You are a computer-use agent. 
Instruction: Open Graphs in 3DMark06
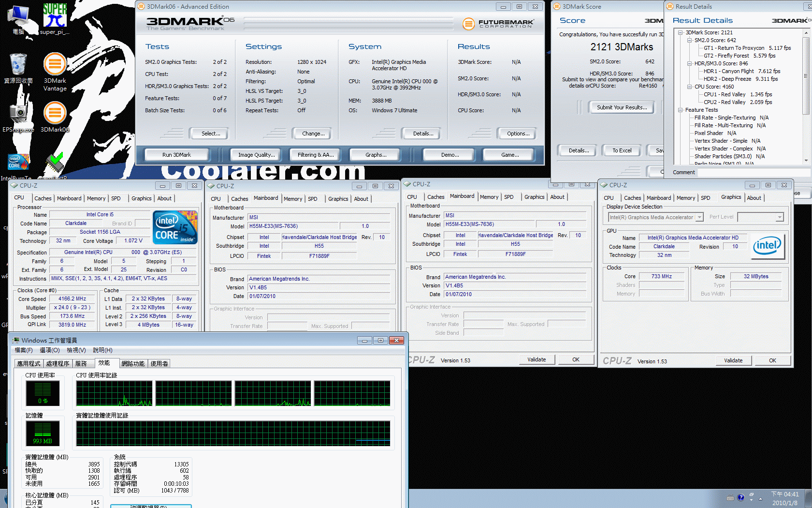376,155
